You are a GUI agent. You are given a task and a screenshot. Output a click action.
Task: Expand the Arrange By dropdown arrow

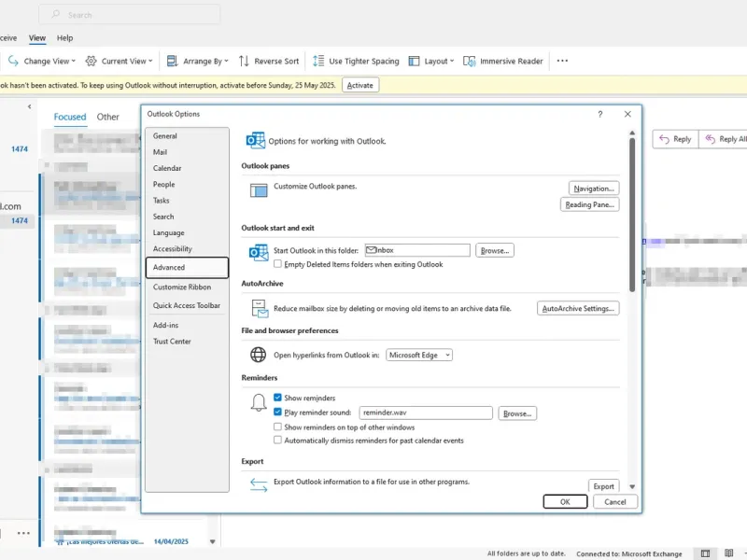point(226,61)
